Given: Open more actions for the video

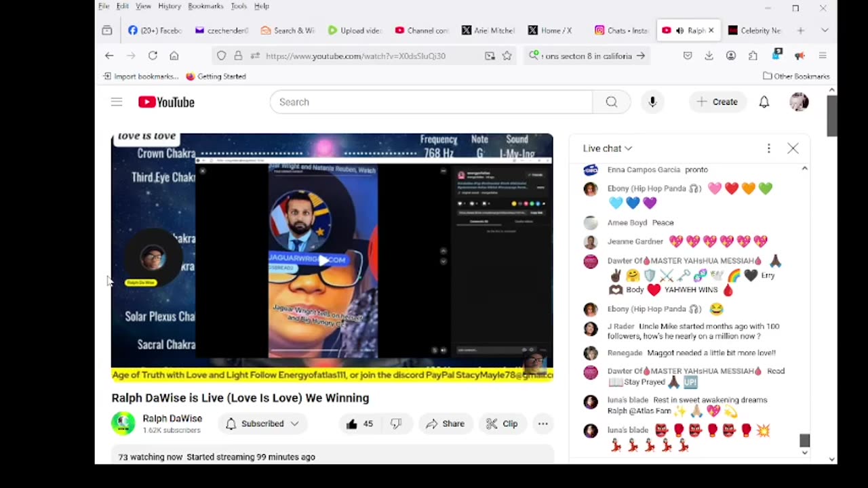Looking at the screenshot, I should pos(542,424).
